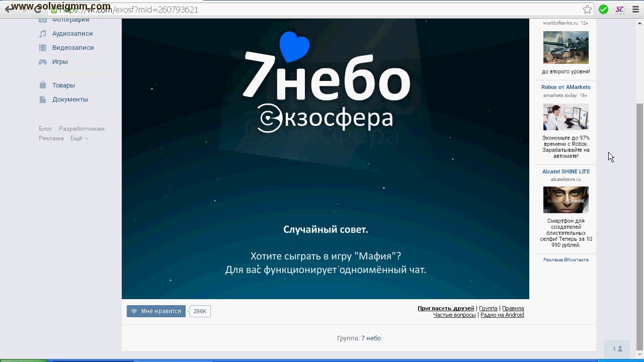Open the Правила link
The width and height of the screenshot is (644, 362).
click(513, 308)
